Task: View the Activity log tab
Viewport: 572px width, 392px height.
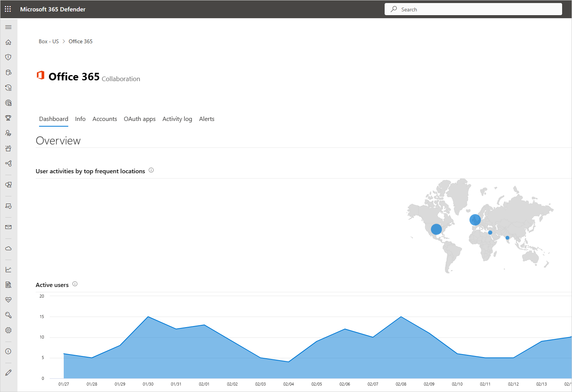Action: [177, 119]
